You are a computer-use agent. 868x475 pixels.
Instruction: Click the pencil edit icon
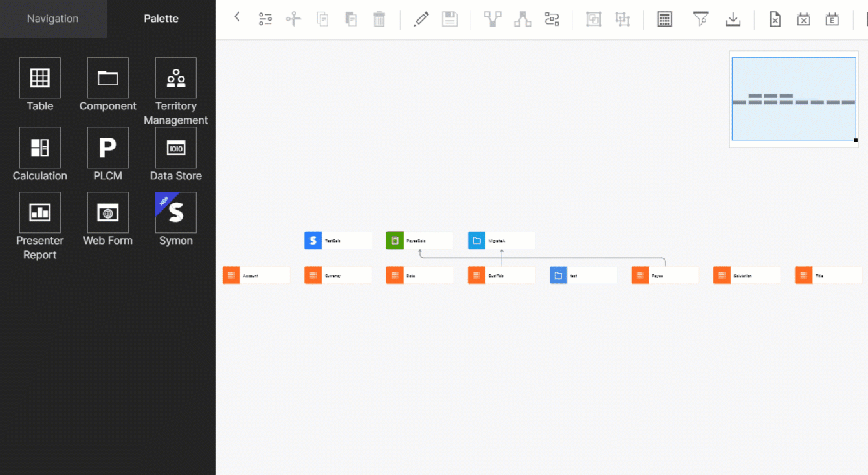click(x=421, y=19)
